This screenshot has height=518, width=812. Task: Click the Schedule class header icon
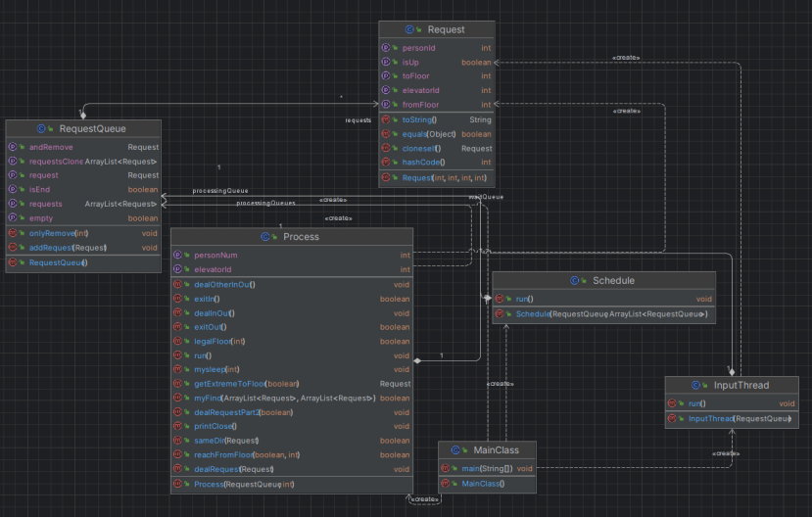[574, 281]
